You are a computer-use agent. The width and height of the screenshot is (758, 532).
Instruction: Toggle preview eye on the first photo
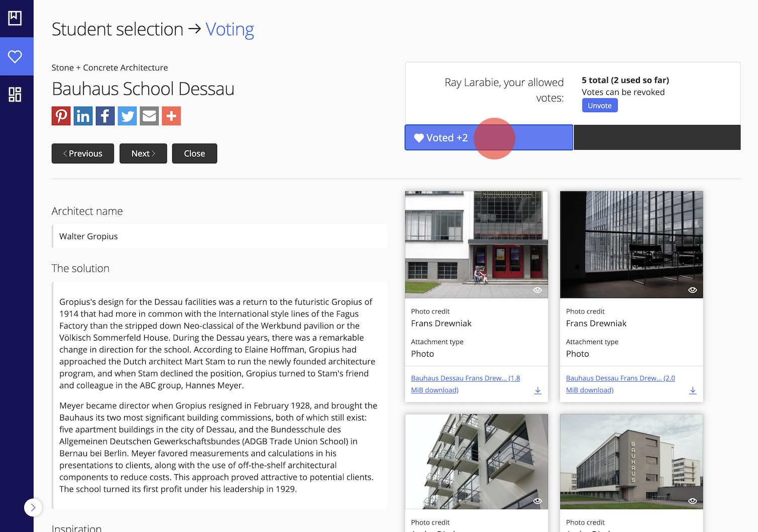(537, 290)
